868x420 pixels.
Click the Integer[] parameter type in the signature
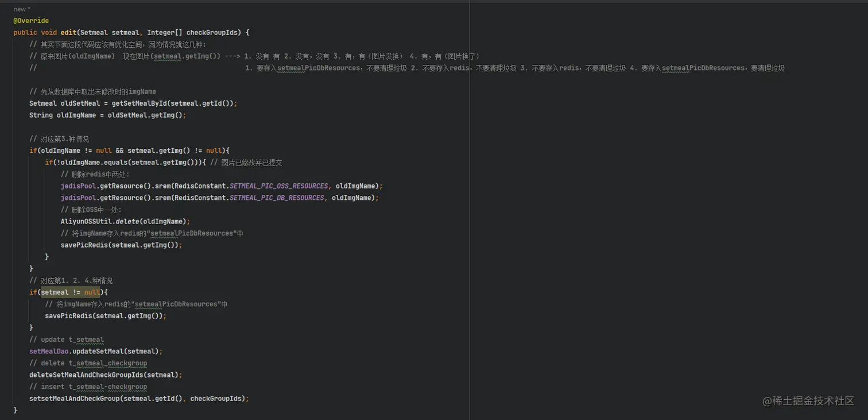point(165,33)
